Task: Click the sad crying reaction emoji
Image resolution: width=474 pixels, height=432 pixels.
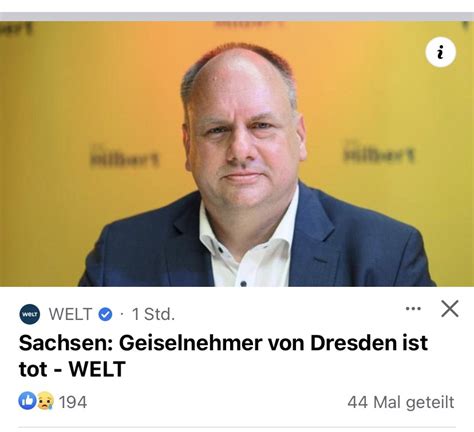Action: (45, 401)
